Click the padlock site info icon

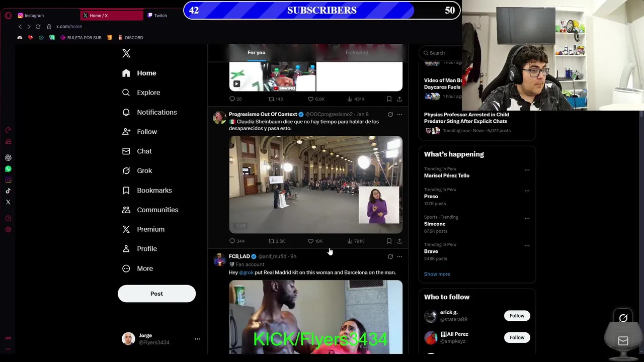pyautogui.click(x=49, y=27)
